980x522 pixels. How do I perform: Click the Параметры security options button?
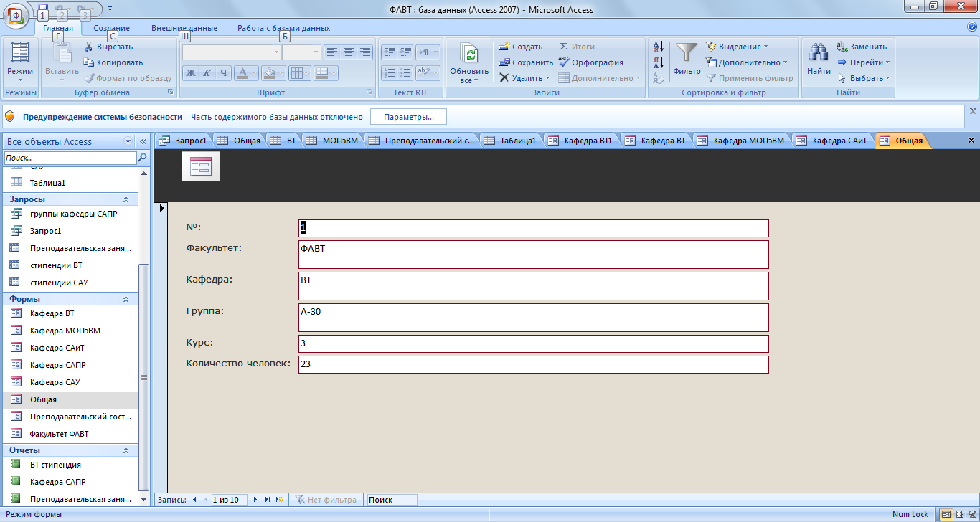tap(408, 117)
